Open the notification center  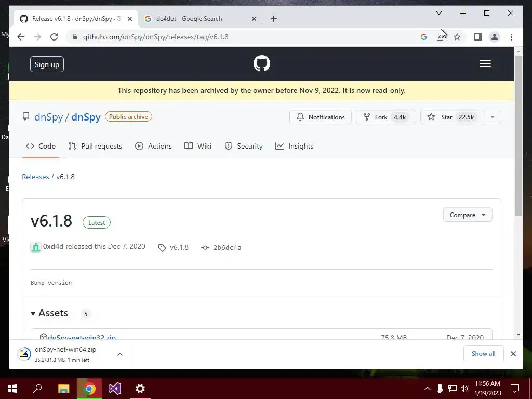click(515, 389)
